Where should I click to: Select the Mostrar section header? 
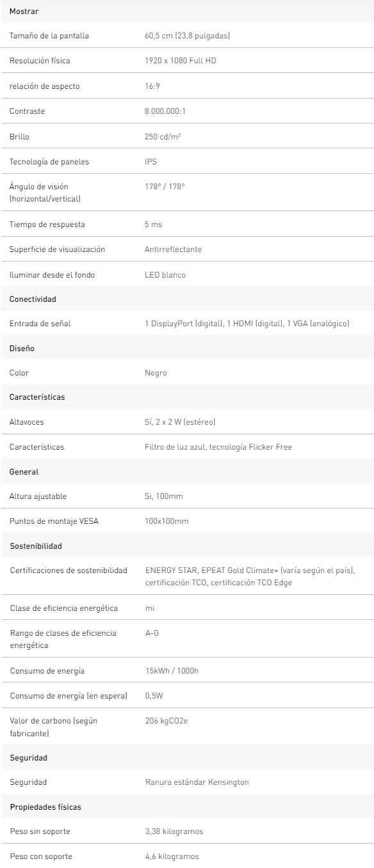(187, 12)
